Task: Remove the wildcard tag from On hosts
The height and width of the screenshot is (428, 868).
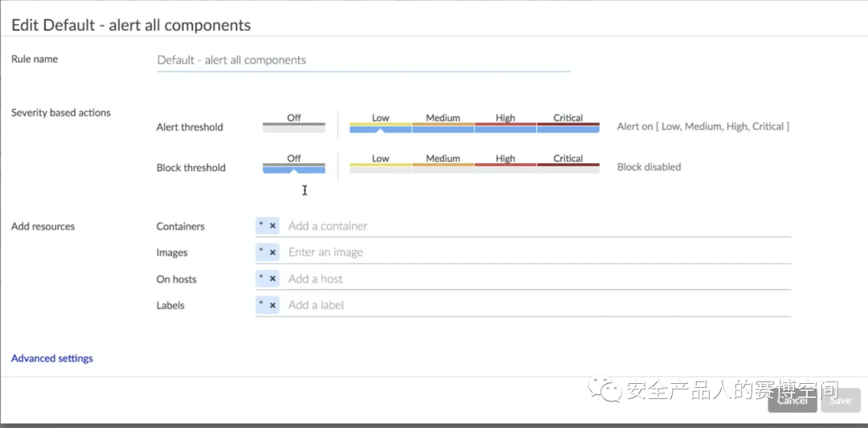Action: click(x=272, y=279)
